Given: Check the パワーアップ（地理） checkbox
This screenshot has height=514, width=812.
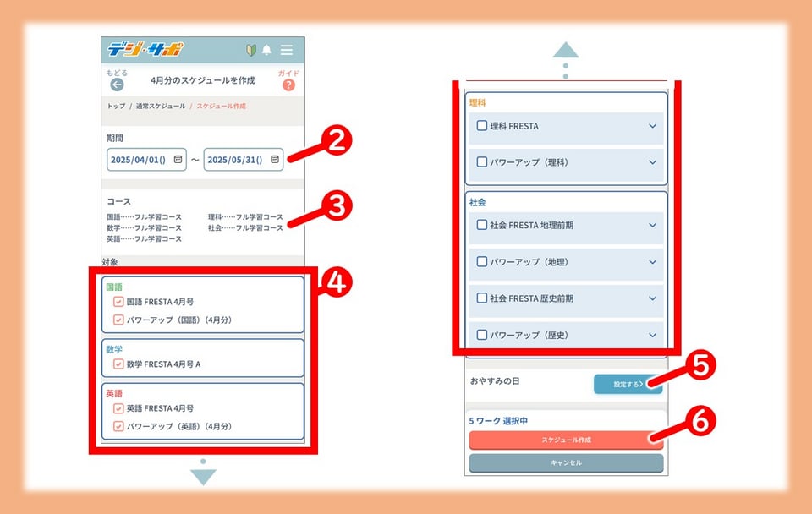Looking at the screenshot, I should [x=482, y=262].
